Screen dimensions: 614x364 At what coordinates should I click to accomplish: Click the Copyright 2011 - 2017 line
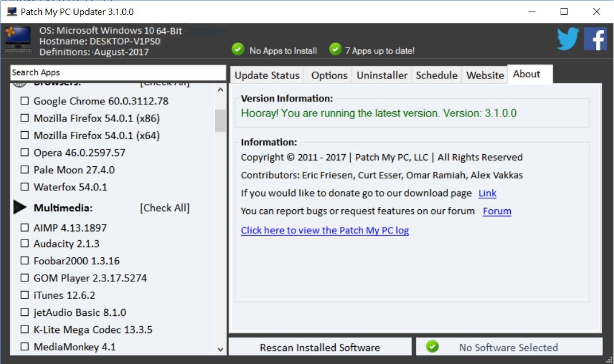[x=382, y=157]
